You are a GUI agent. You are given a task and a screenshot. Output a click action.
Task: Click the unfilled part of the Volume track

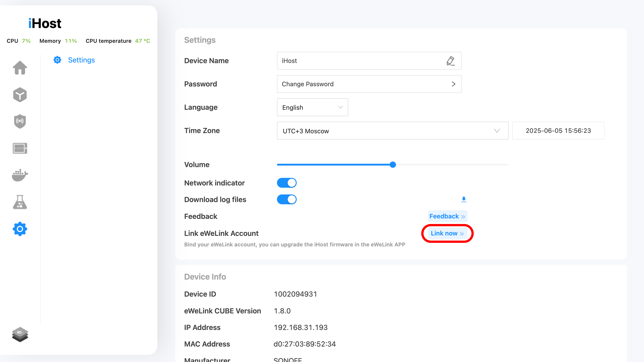pyautogui.click(x=452, y=164)
